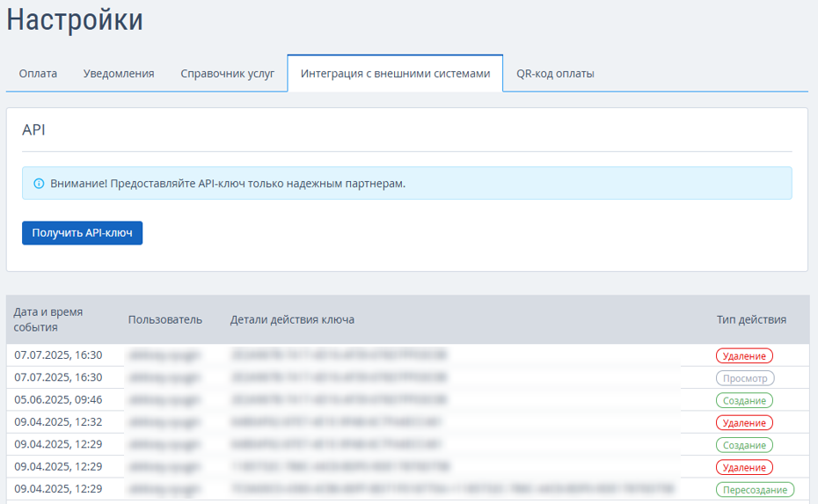818x504 pixels.
Task: Click the Пользователь column header
Action: 164,319
